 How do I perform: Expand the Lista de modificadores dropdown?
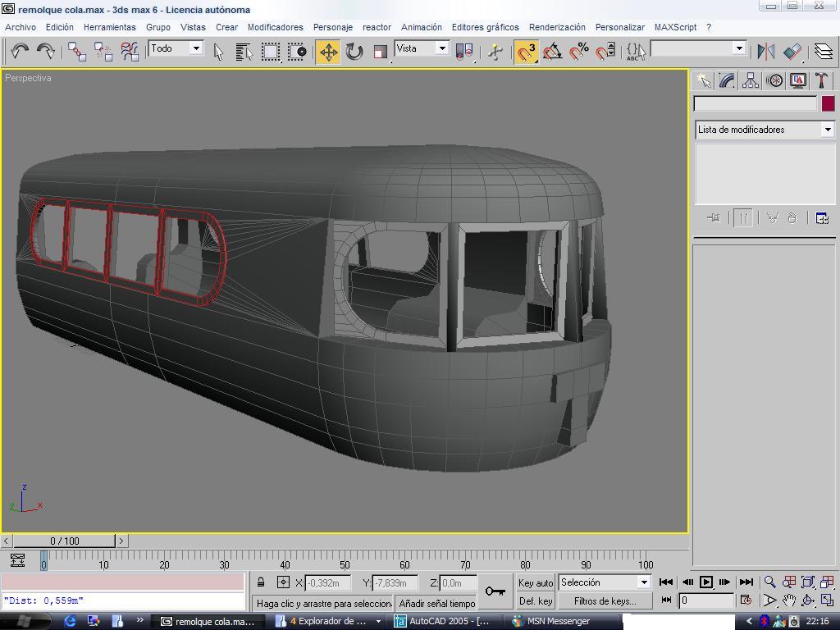point(827,130)
